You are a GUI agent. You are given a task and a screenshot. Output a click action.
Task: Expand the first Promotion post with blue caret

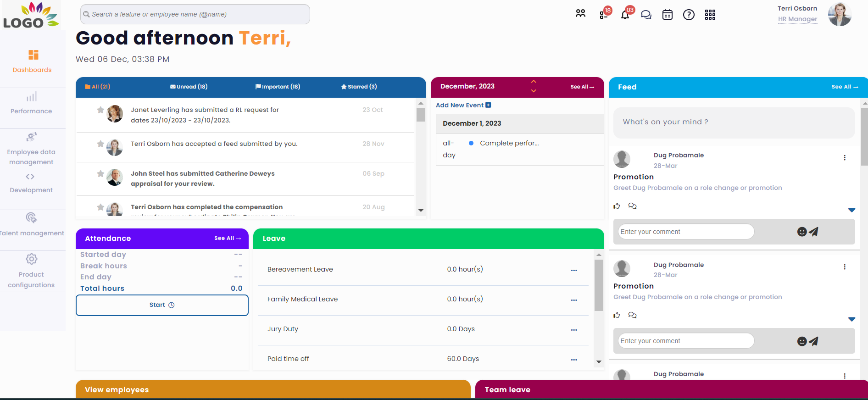tap(852, 210)
